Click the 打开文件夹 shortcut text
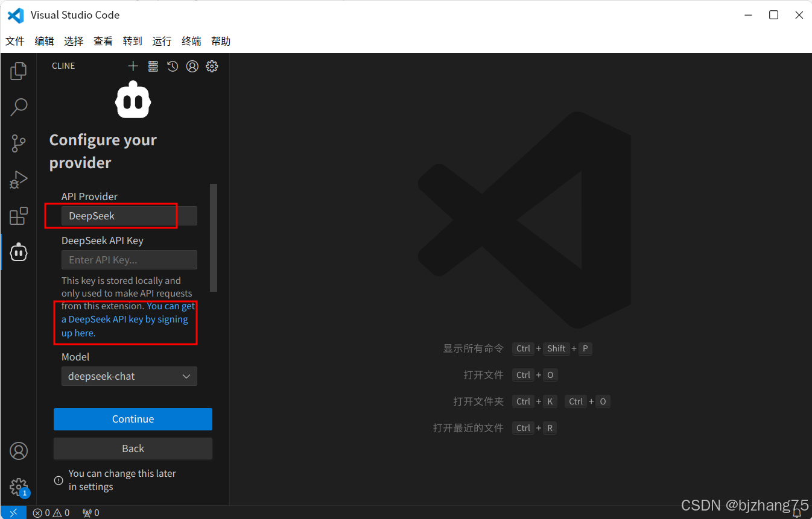This screenshot has height=519, width=812. pyautogui.click(x=478, y=401)
